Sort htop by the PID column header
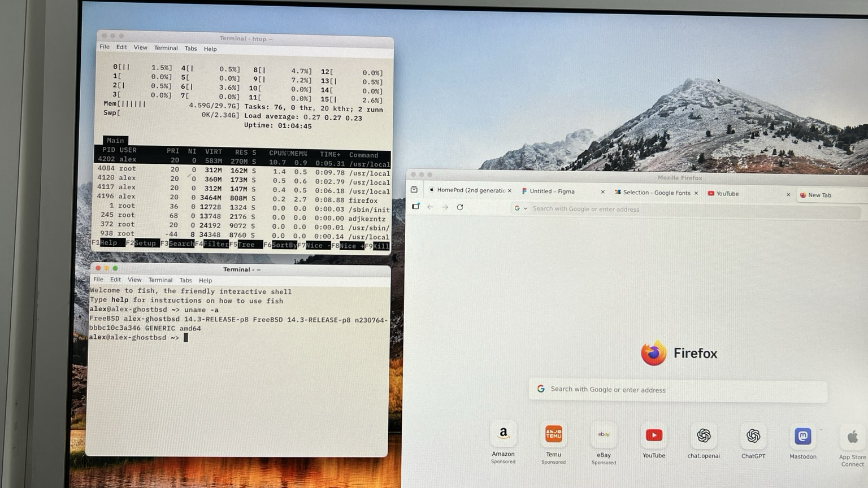868x488 pixels. pos(108,150)
